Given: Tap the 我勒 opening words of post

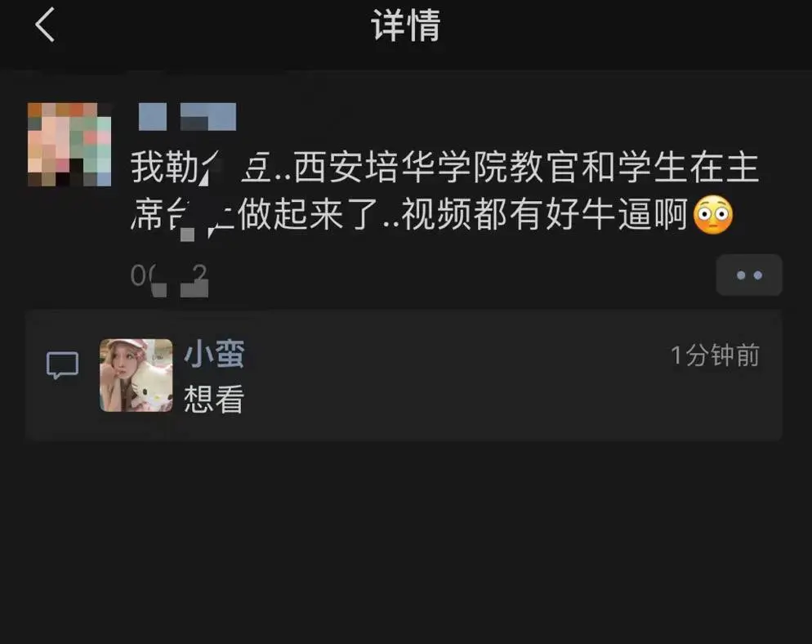Looking at the screenshot, I should point(165,168).
